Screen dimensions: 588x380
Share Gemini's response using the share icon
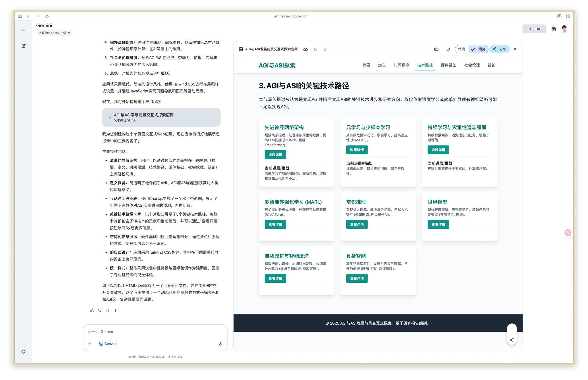point(108,310)
